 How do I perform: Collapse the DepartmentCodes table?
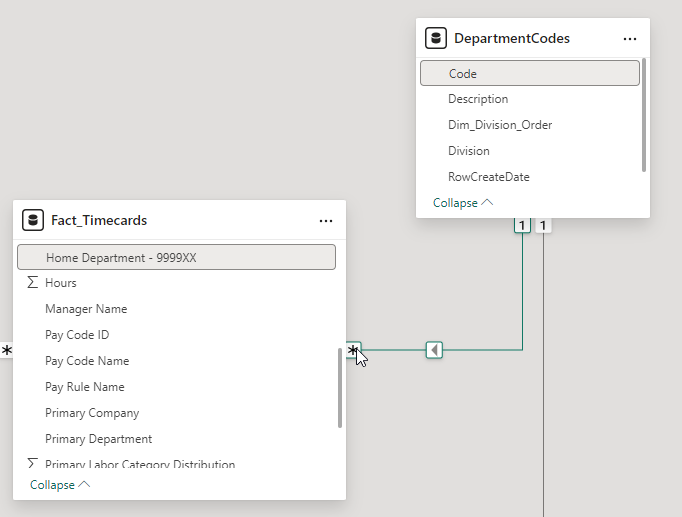click(x=463, y=203)
